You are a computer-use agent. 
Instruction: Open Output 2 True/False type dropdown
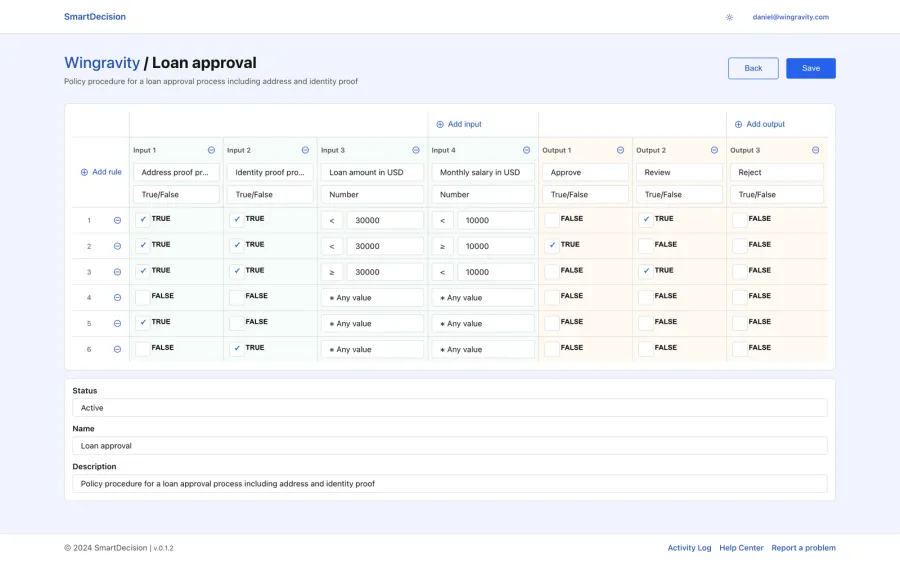(679, 195)
